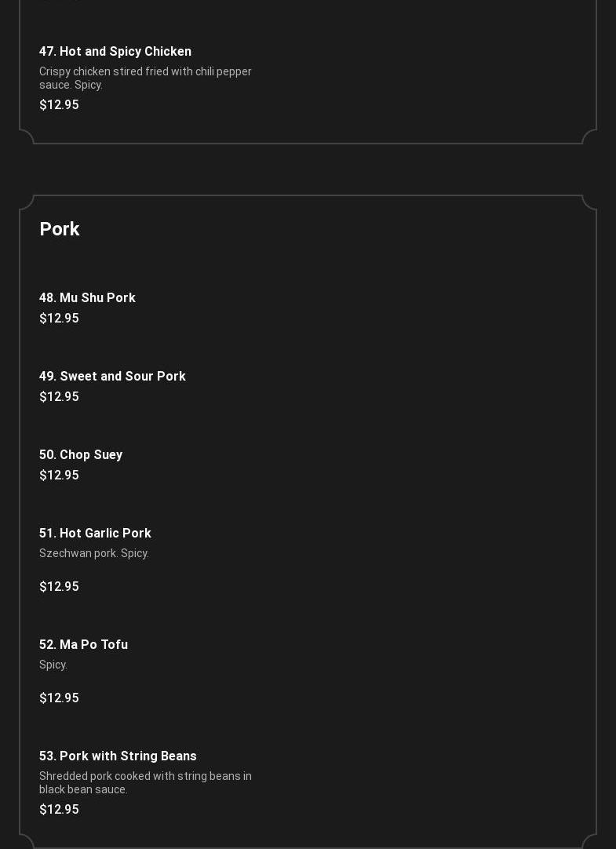Choose Sweet and Sour Pork

(x=112, y=377)
